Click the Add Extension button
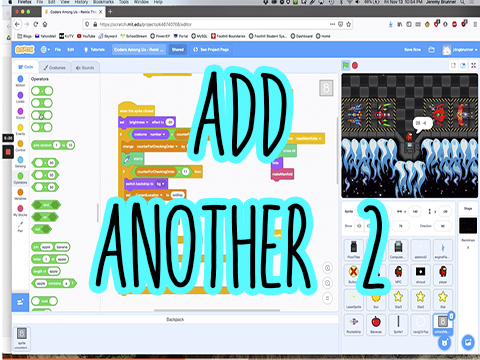The image size is (480, 360). [x=20, y=302]
